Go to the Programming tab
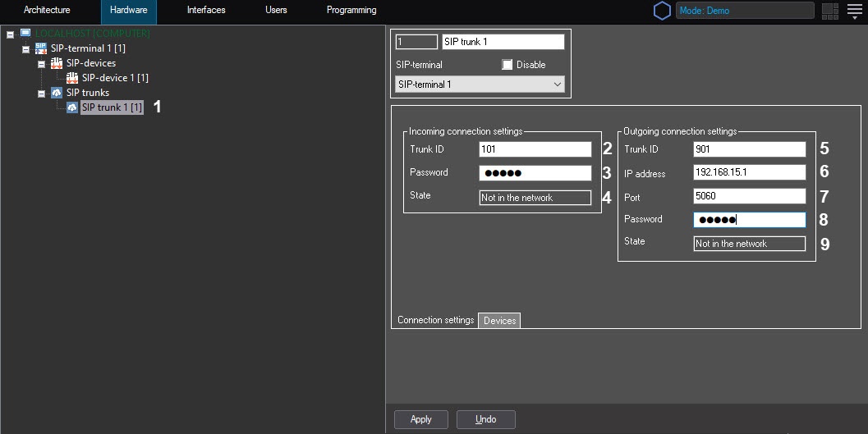The width and height of the screenshot is (868, 434). click(x=351, y=11)
